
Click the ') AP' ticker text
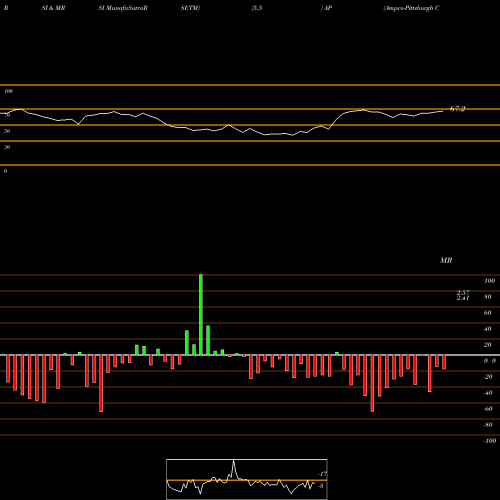(326, 8)
